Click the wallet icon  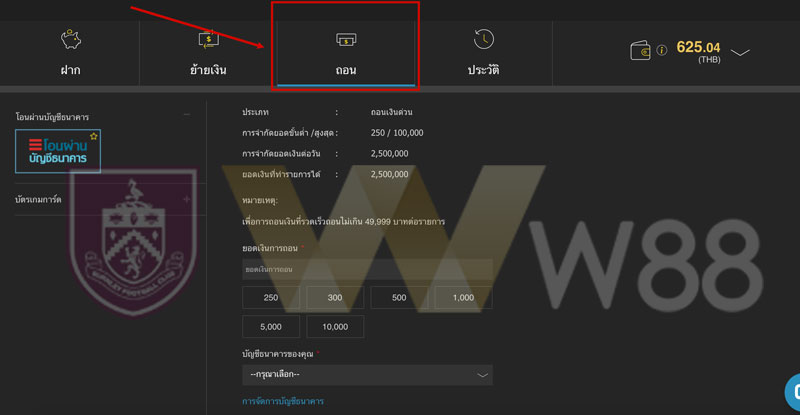click(x=640, y=51)
